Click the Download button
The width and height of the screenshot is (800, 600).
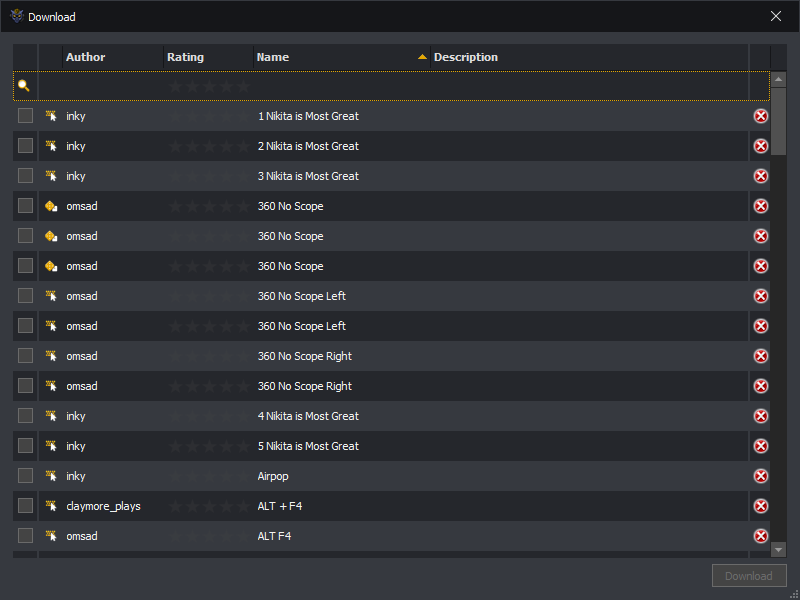[x=749, y=576]
